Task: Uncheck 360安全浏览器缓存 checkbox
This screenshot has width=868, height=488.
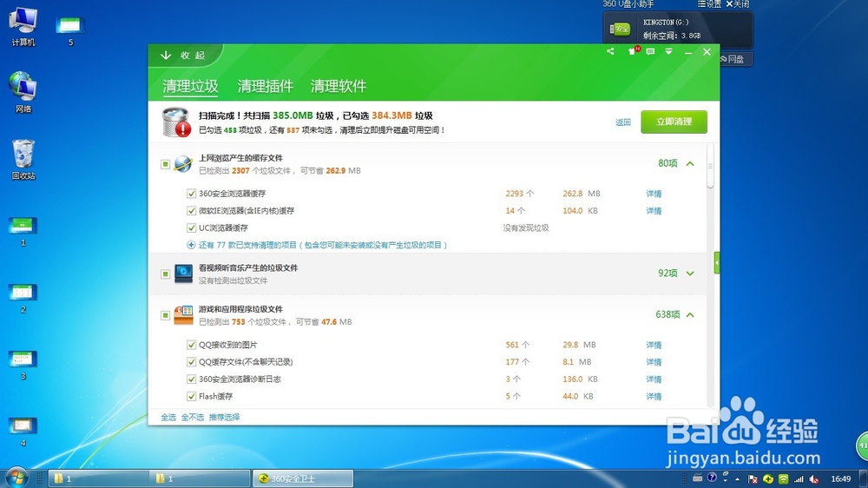Action: pyautogui.click(x=191, y=194)
